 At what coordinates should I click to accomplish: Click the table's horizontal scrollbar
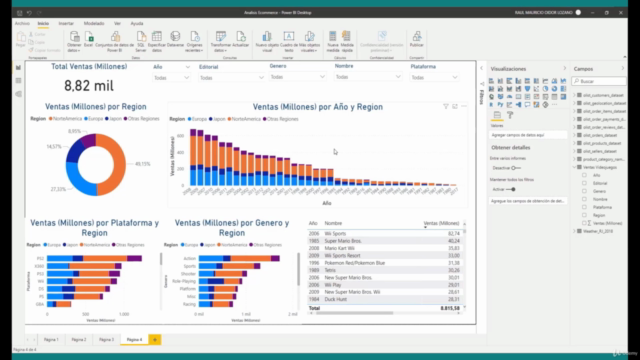click(355, 313)
